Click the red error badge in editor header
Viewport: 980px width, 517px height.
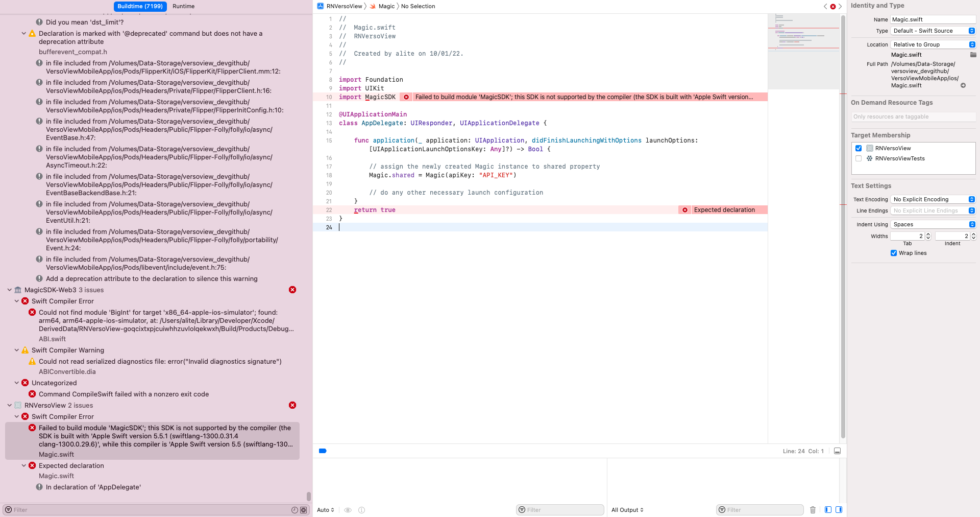tap(834, 6)
